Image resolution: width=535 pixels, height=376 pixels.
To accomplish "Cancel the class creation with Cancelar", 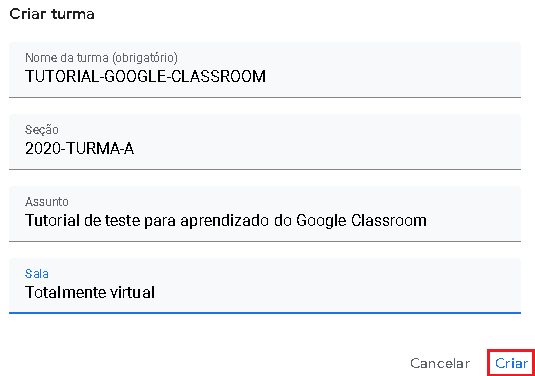I will pos(440,363).
